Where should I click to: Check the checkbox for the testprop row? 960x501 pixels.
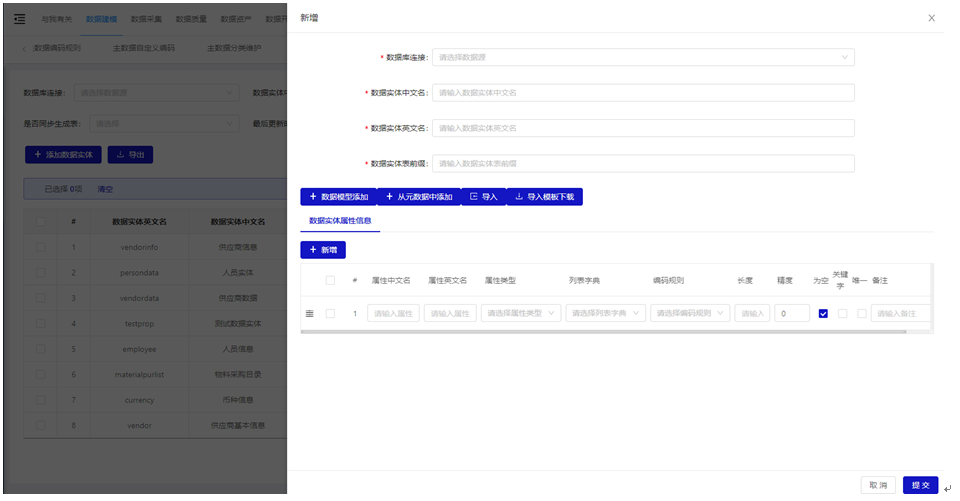coord(40,323)
